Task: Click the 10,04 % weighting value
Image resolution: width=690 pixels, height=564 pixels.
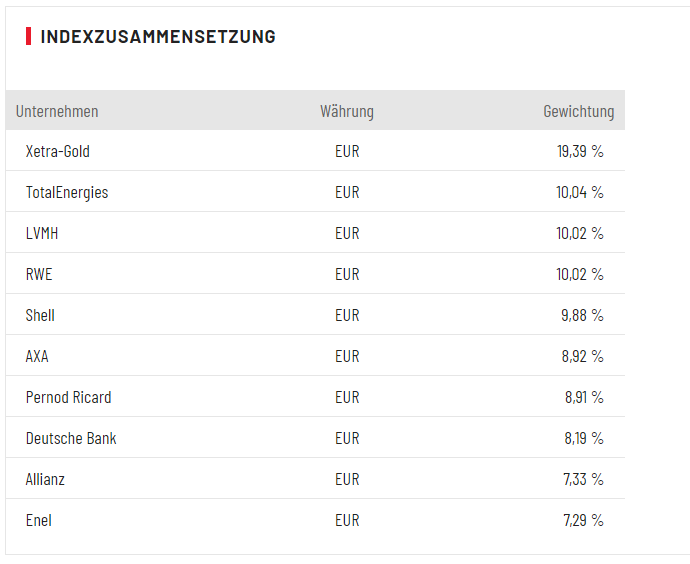Action: [x=580, y=193]
